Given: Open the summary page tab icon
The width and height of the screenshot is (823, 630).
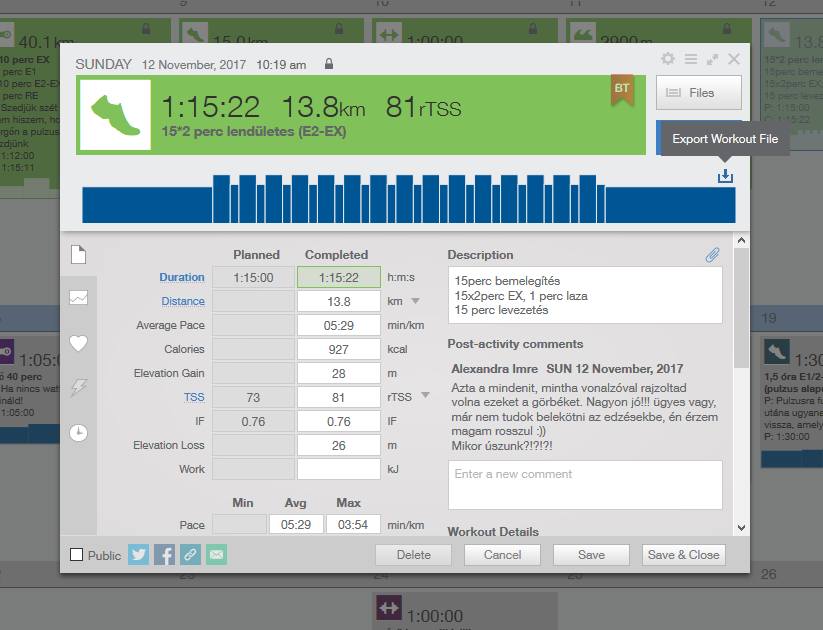Looking at the screenshot, I should point(78,255).
